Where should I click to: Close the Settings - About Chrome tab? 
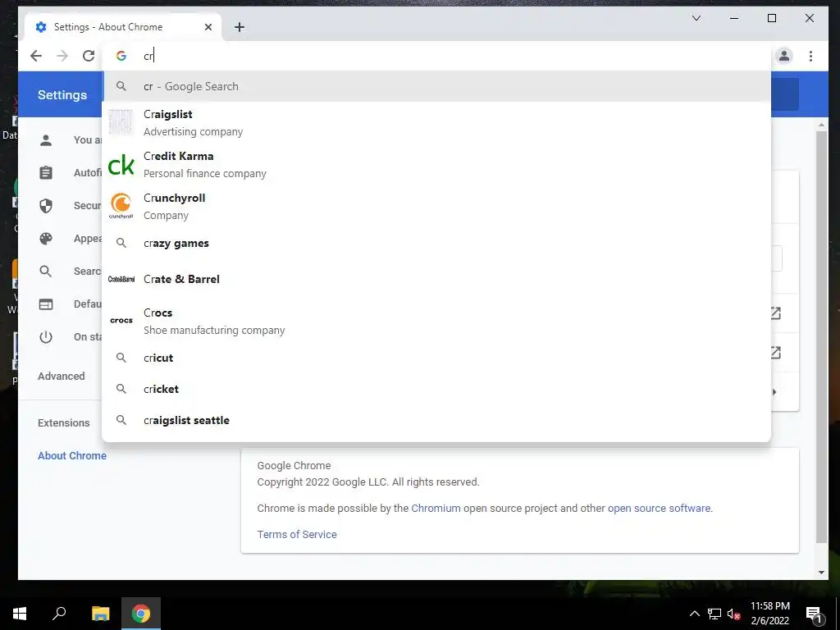click(208, 27)
